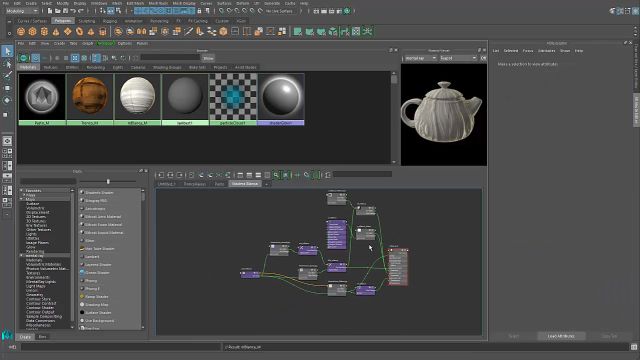Select the polygon sphere shelf icon

coord(21,31)
